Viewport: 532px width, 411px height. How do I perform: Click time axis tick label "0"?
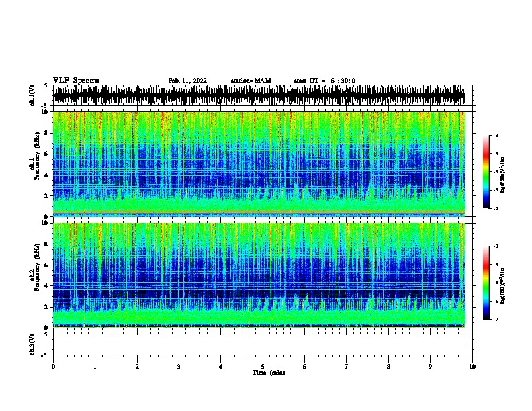53,366
